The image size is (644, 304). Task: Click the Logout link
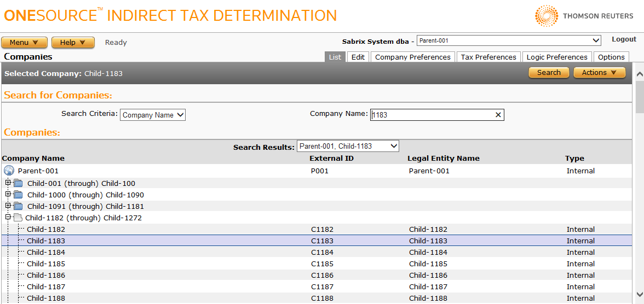click(x=624, y=39)
